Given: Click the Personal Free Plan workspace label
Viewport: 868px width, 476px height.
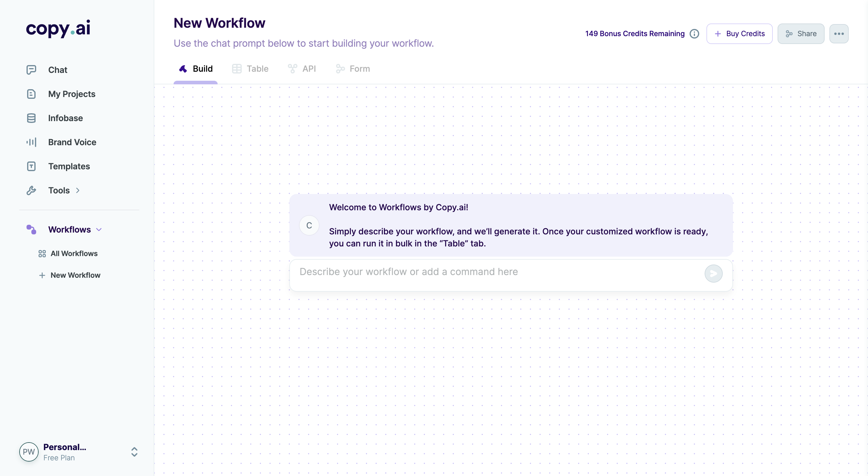Looking at the screenshot, I should pyautogui.click(x=65, y=452).
